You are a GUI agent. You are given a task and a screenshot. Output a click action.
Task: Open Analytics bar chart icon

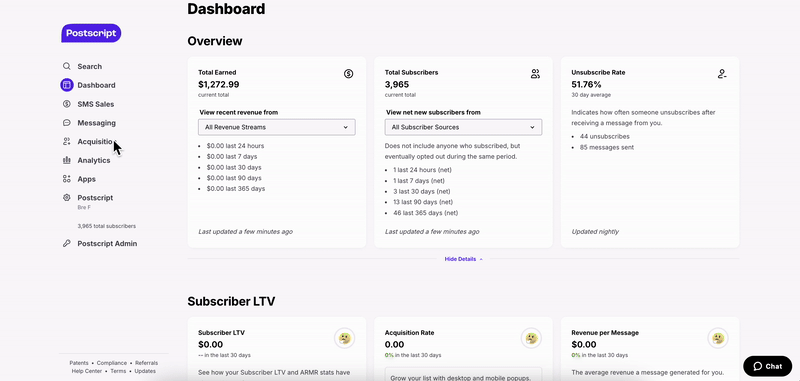(x=67, y=160)
